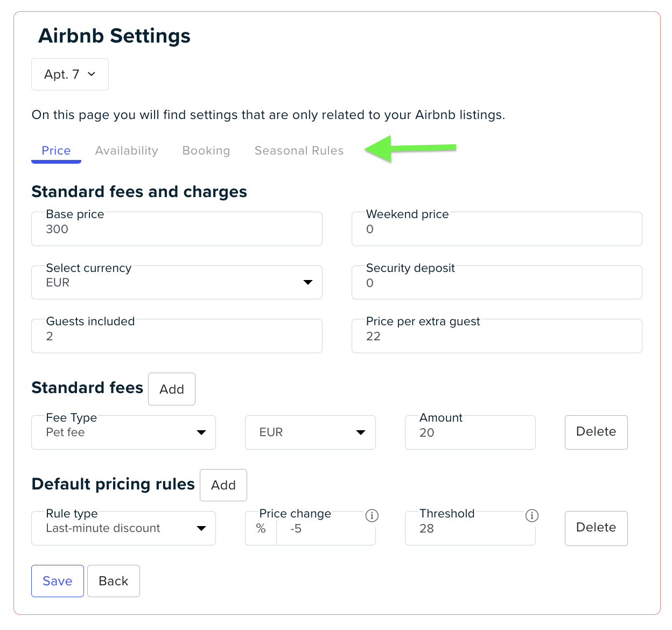This screenshot has width=672, height=630.
Task: Expand the Select currency dropdown
Action: [x=177, y=282]
